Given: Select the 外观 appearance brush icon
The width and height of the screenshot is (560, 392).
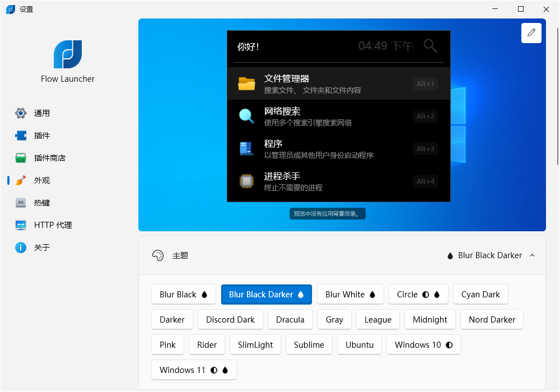Looking at the screenshot, I should [21, 180].
